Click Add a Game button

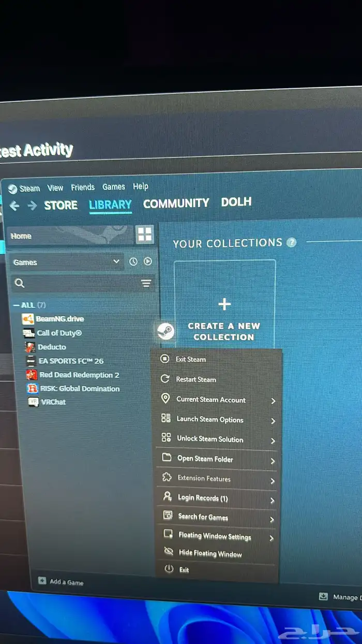coord(61,582)
